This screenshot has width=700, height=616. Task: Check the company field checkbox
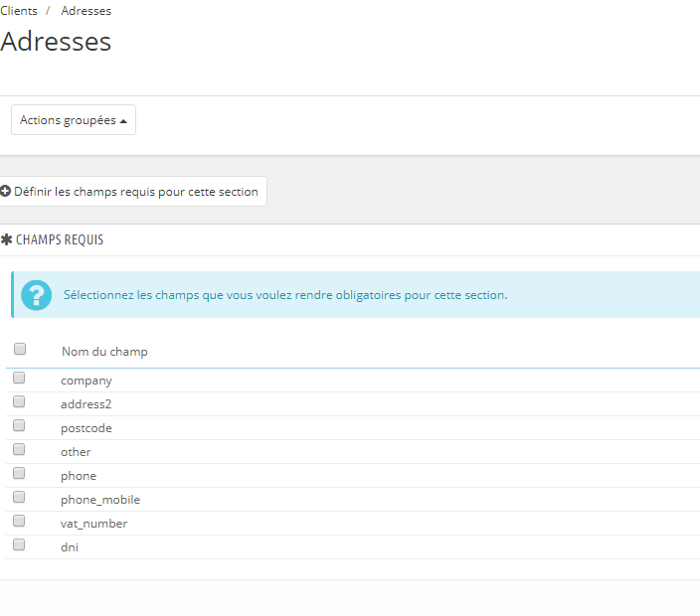[x=19, y=378]
